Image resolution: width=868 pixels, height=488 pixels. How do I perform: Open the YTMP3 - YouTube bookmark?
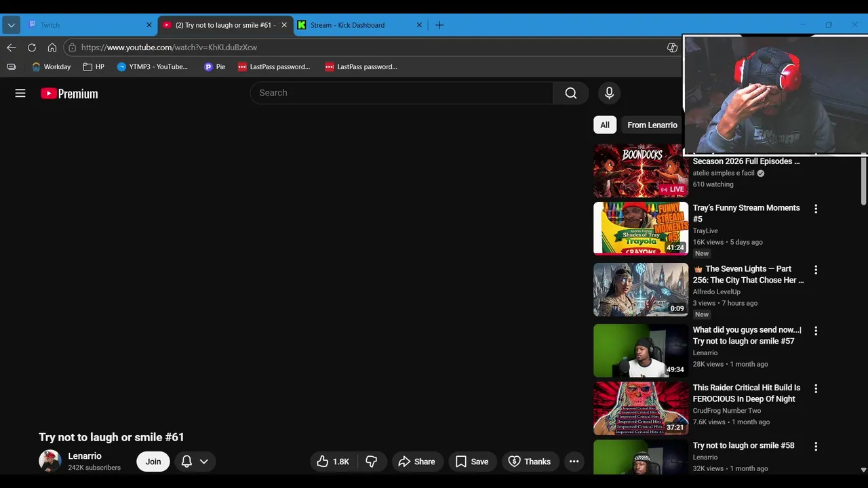pos(152,66)
